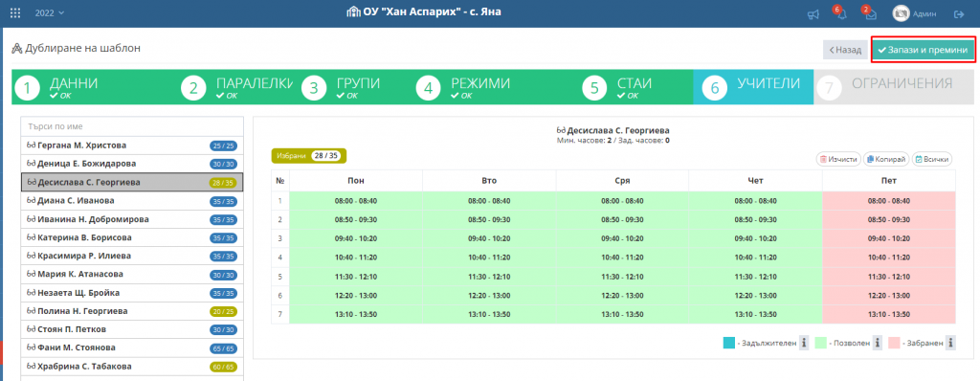This screenshot has height=381, width=980.
Task: Go to step 5 СТАИ
Action: [635, 87]
